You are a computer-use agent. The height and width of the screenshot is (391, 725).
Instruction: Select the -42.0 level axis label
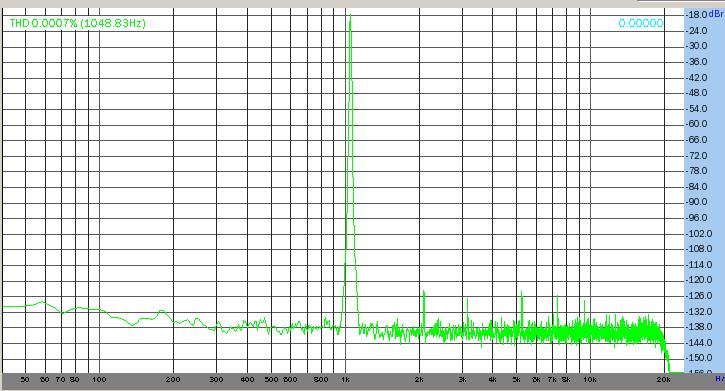[696, 77]
